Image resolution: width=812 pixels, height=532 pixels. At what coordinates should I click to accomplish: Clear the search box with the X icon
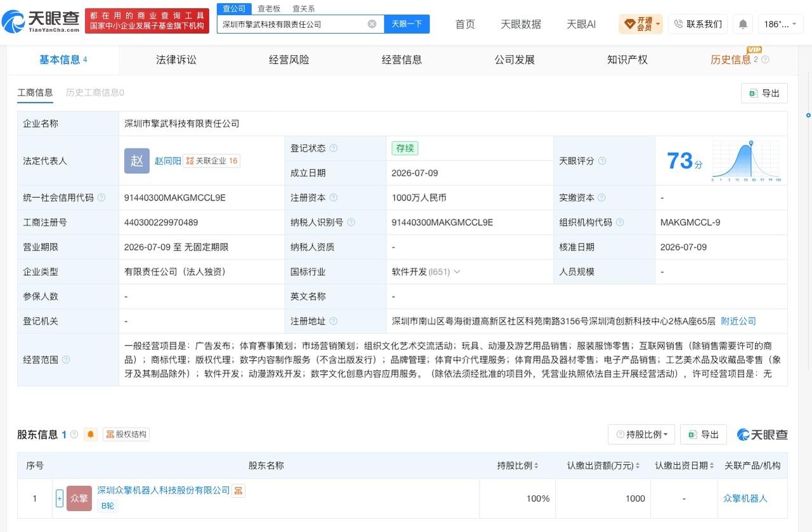(x=372, y=24)
